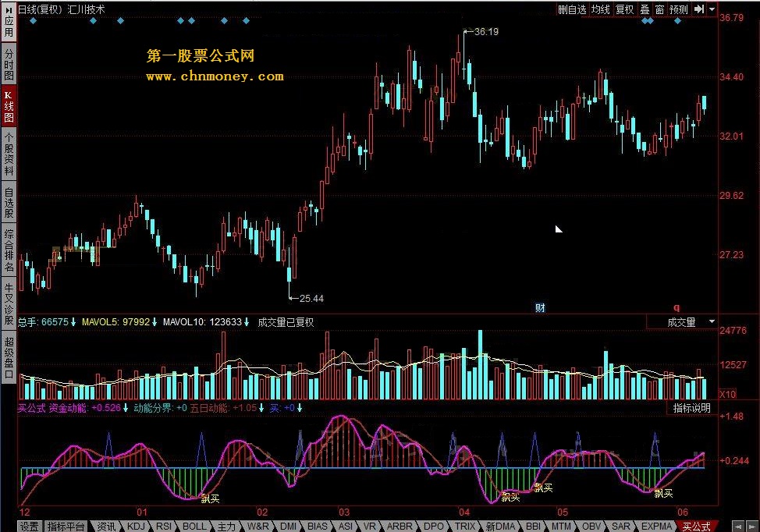This screenshot has height=532, width=760.
Task: Select the 主力 indicator tab
Action: [226, 527]
